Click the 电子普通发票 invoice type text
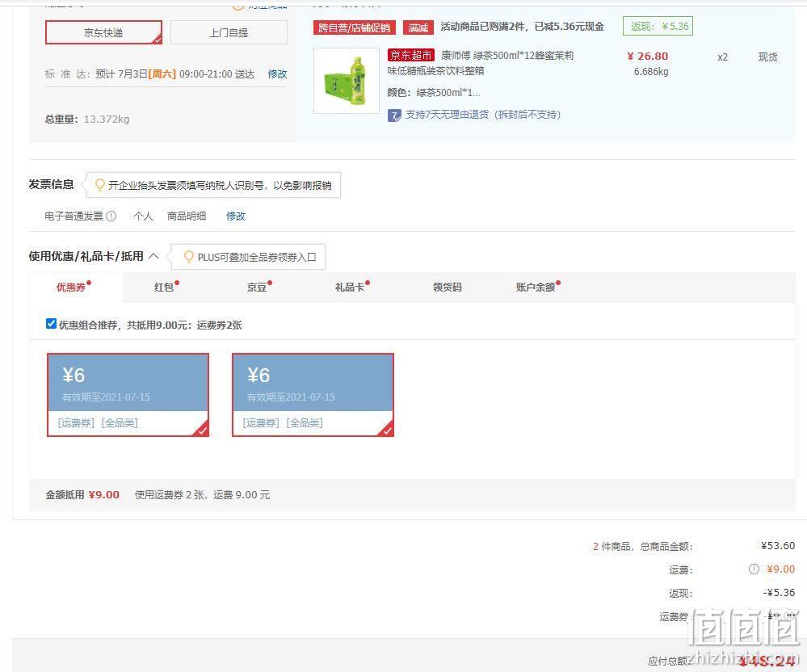 pos(74,216)
